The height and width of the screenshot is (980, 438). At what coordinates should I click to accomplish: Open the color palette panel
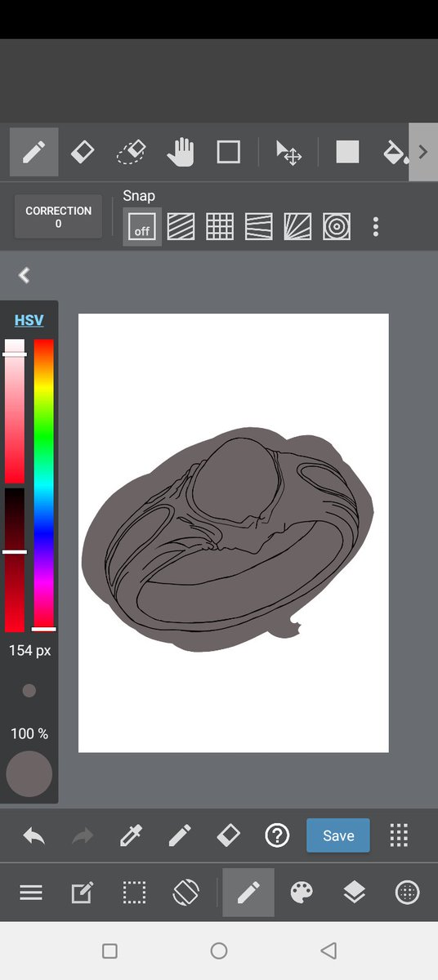click(301, 893)
